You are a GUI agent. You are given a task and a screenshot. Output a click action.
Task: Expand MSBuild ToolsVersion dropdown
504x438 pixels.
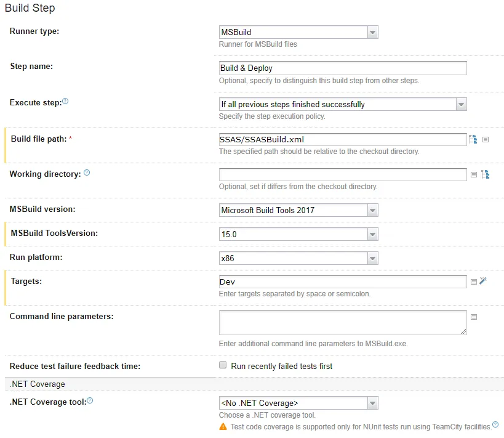click(x=298, y=234)
